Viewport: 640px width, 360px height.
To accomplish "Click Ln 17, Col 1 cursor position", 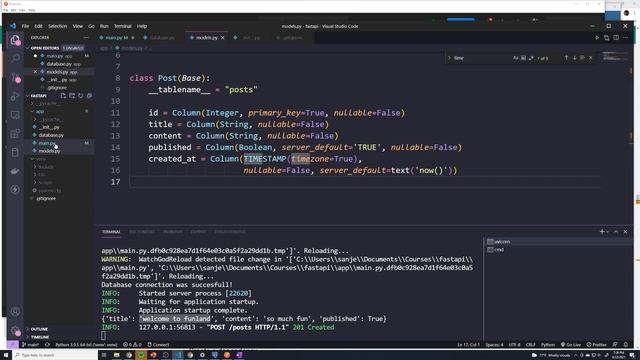I will (x=468, y=344).
